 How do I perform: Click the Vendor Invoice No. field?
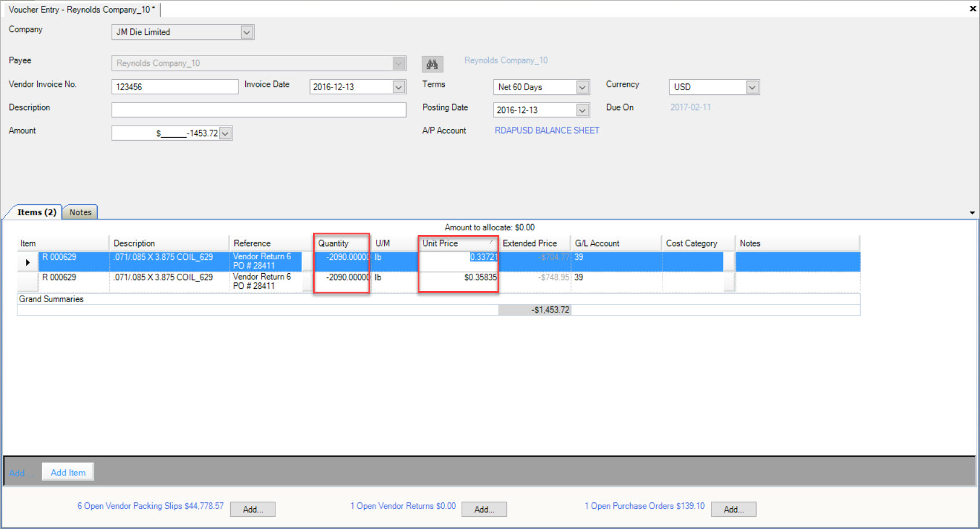175,87
